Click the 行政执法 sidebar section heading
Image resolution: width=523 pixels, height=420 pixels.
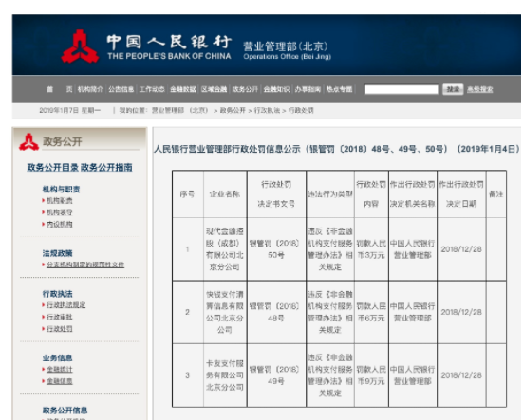(57, 294)
